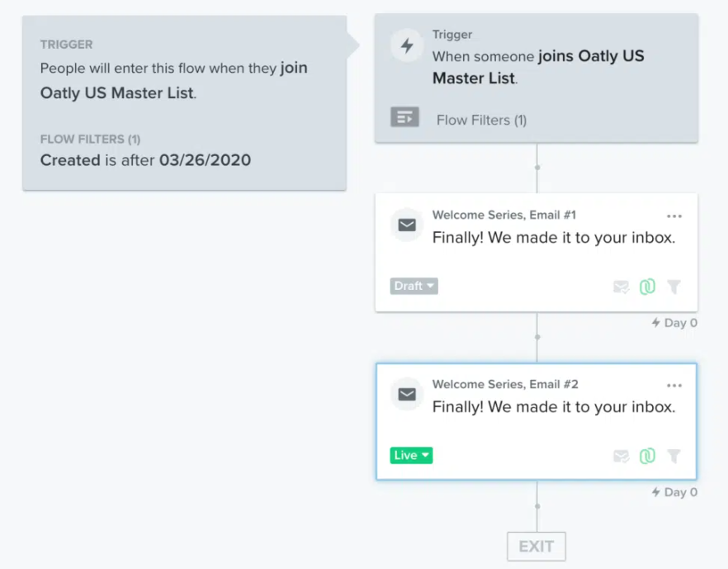Click the connector dot above the EXIT node
This screenshot has width=728, height=569.
coord(537,506)
